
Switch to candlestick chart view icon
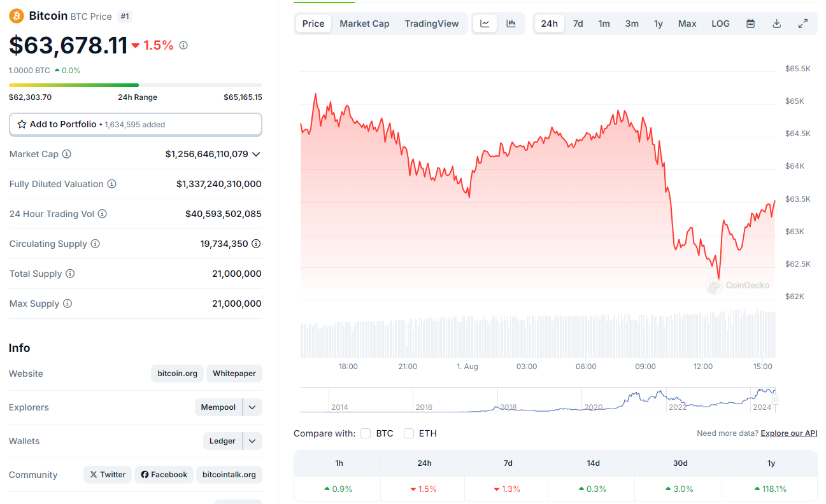pos(511,24)
